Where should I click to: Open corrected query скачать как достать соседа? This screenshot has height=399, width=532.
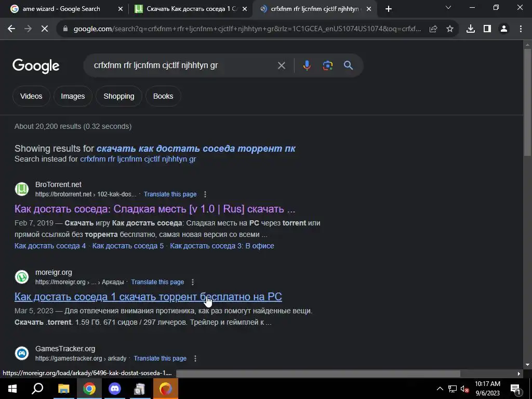pyautogui.click(x=196, y=149)
